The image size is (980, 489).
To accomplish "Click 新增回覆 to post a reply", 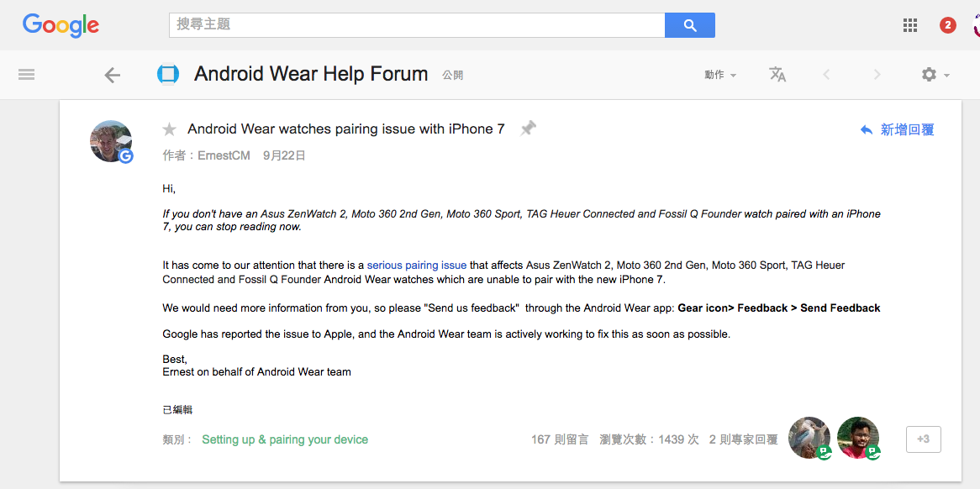I will [x=897, y=130].
